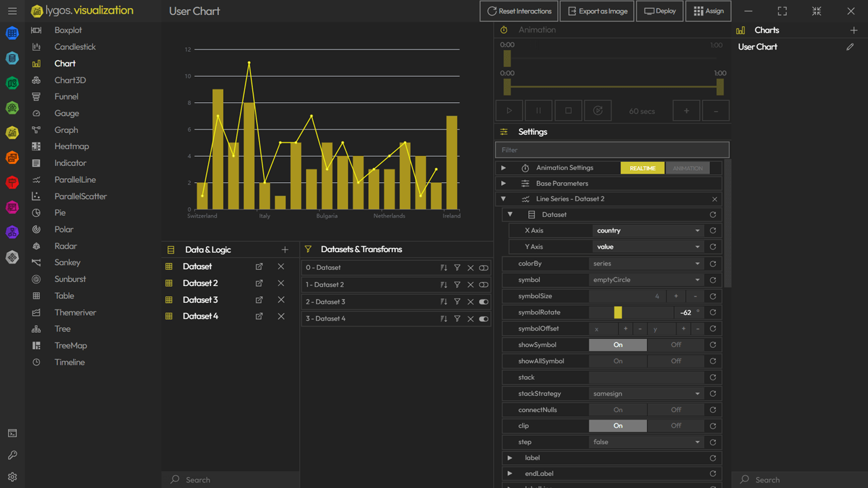The width and height of the screenshot is (868, 488).
Task: Expand the Base Parameters section
Action: click(x=503, y=183)
